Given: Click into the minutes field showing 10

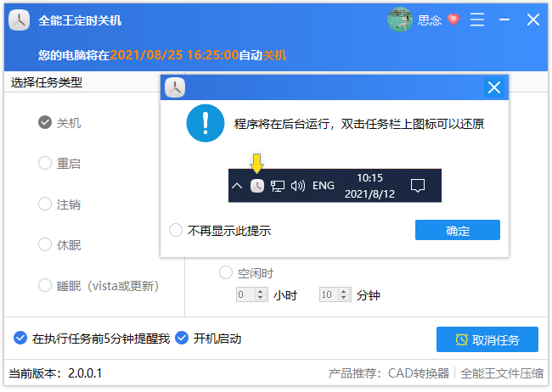Looking at the screenshot, I should click(x=329, y=294).
